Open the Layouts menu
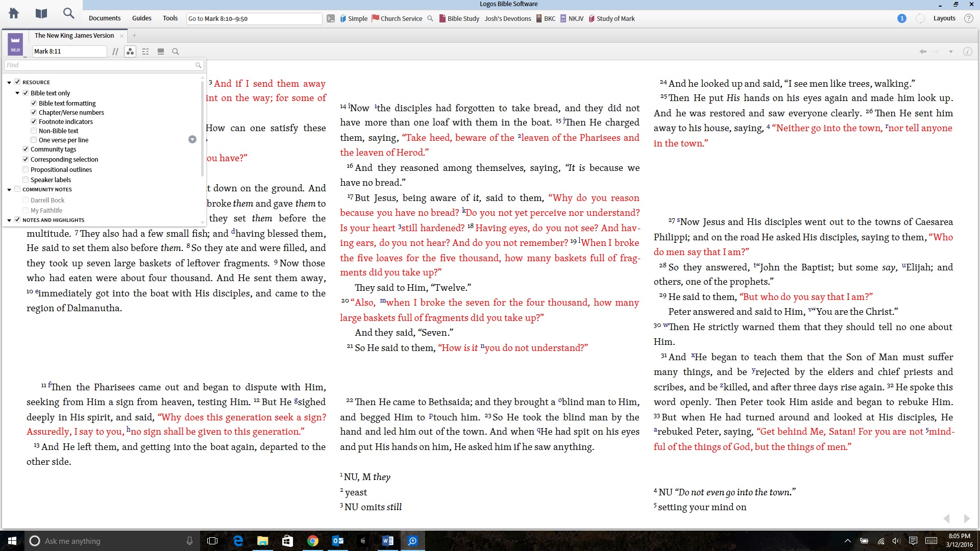Image resolution: width=980 pixels, height=551 pixels. [944, 18]
